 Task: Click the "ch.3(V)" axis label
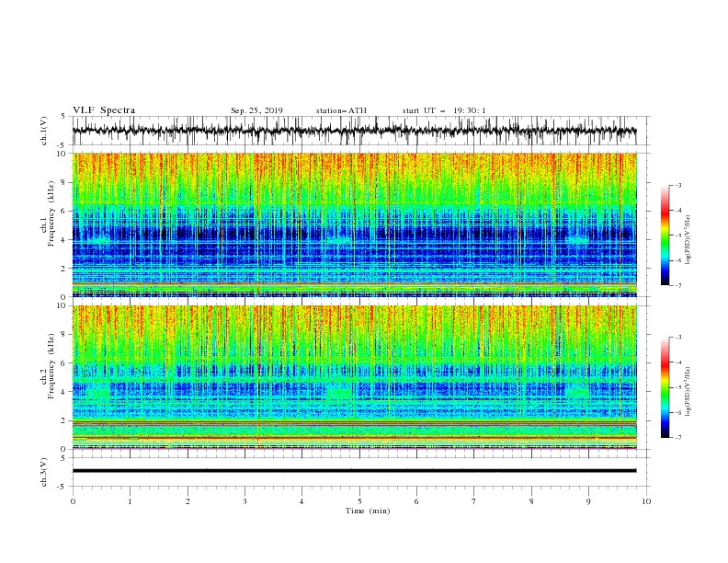pyautogui.click(x=44, y=472)
